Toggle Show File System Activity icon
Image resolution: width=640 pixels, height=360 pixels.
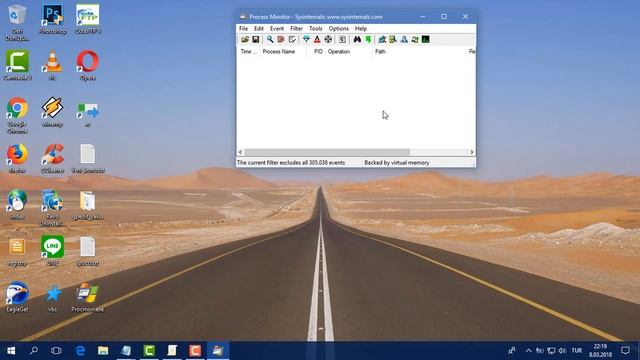pyautogui.click(x=393, y=40)
